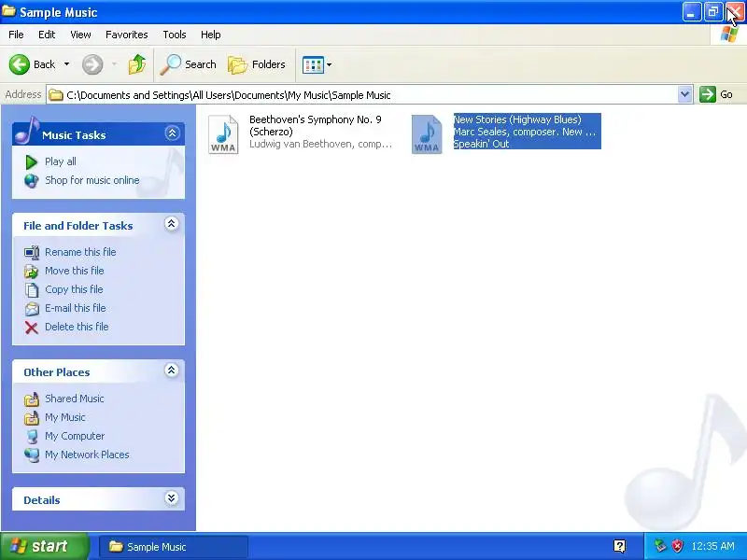The height and width of the screenshot is (560, 747).
Task: Click Copy this file link
Action: 74,289
